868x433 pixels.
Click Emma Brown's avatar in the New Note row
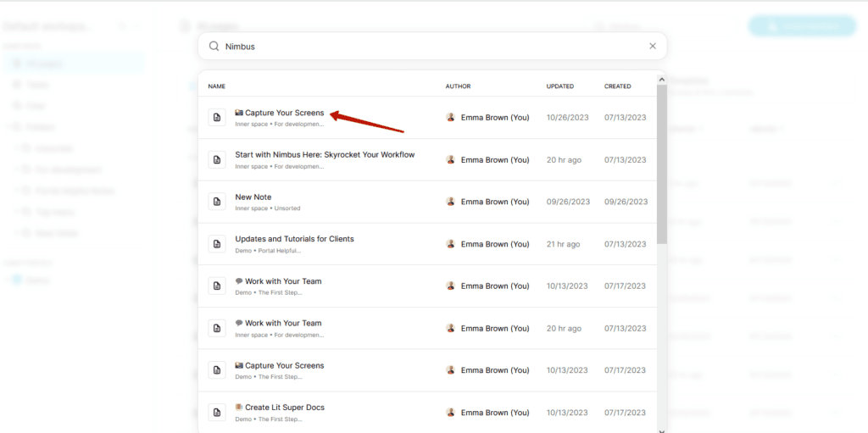(451, 202)
